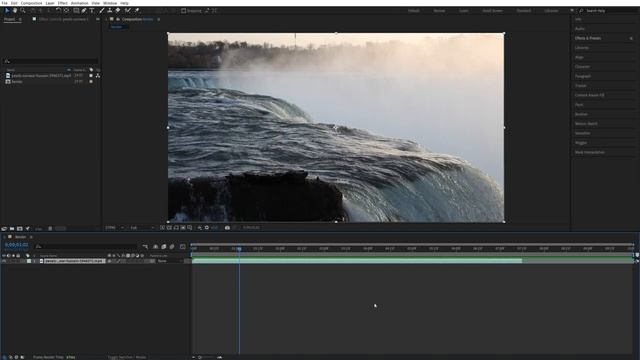
Task: Click the current timecode field
Action: [x=16, y=245]
